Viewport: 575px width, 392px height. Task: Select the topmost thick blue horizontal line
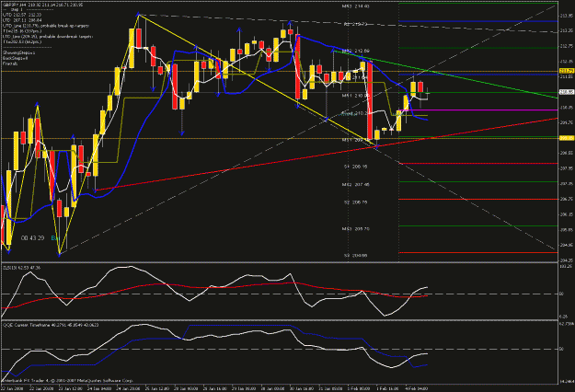(x=478, y=21)
